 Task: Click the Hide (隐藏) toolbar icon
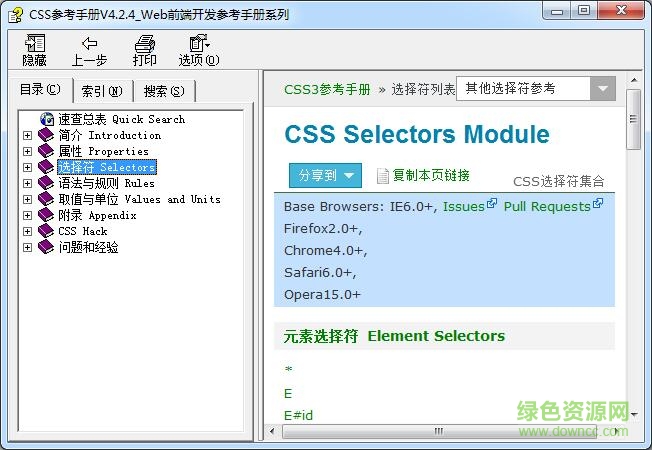pos(35,43)
